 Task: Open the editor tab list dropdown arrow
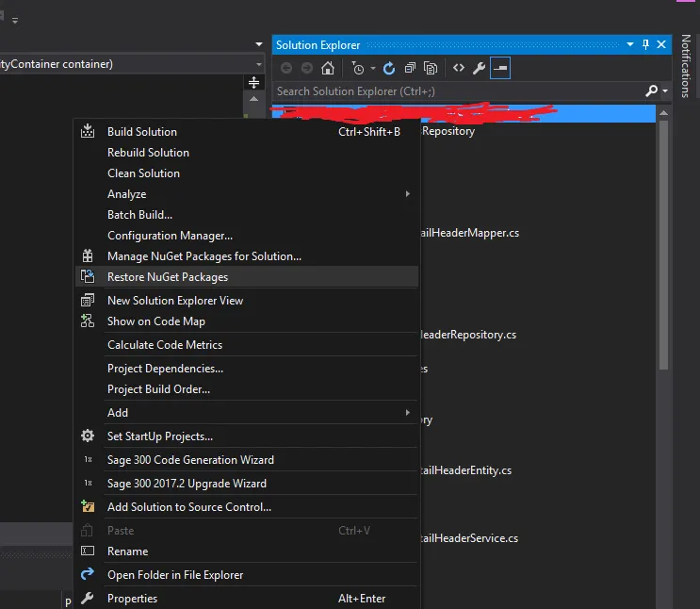tap(259, 44)
